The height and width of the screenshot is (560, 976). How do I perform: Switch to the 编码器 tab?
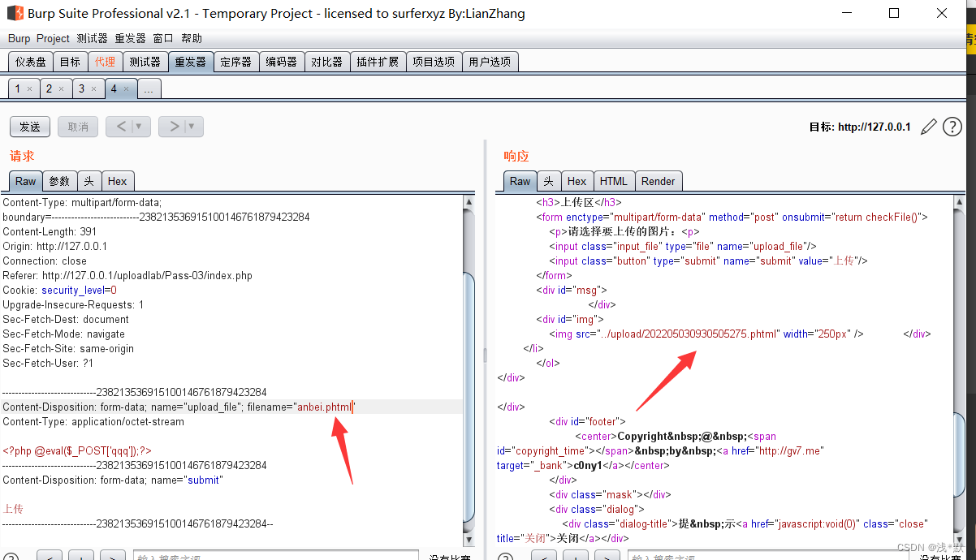[282, 62]
